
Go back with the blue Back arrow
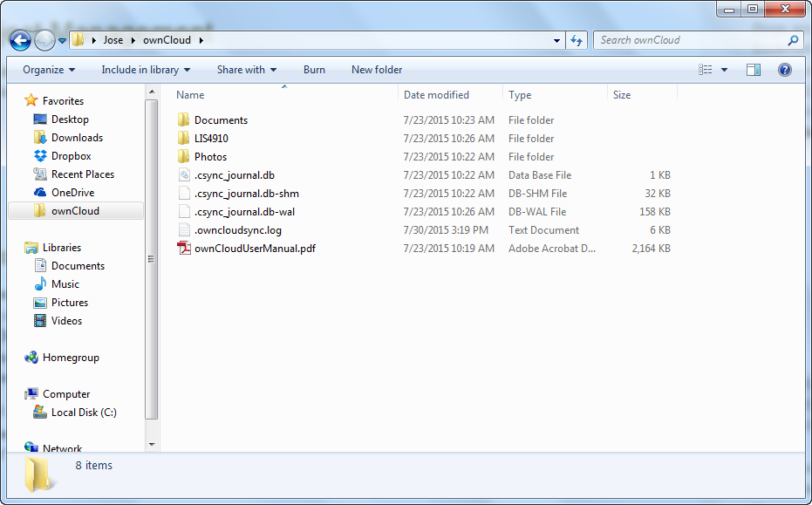[x=20, y=40]
